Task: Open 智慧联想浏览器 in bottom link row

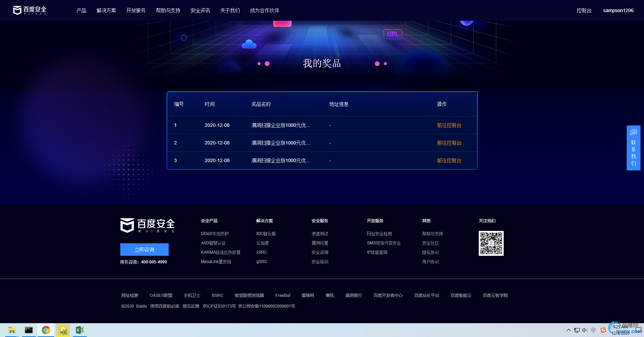Action: 249,296
